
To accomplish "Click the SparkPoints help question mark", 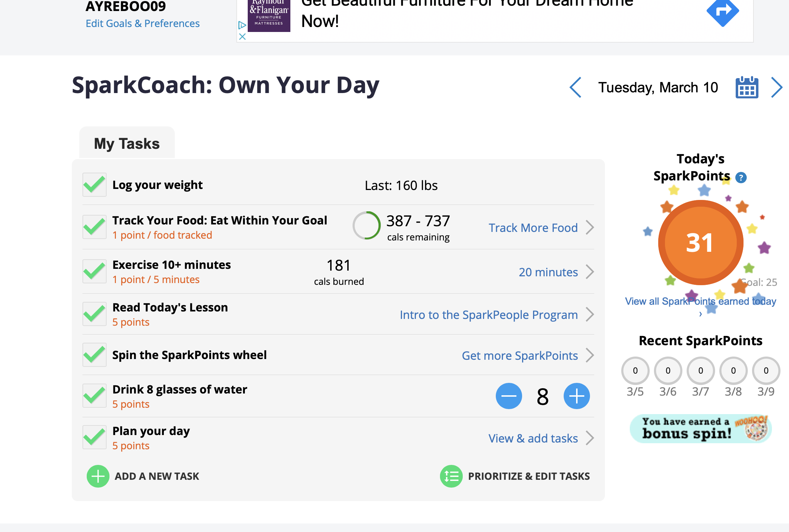I will 741,177.
